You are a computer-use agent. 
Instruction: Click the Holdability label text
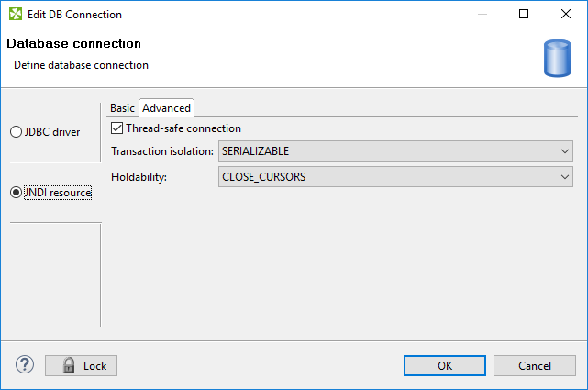coord(139,177)
